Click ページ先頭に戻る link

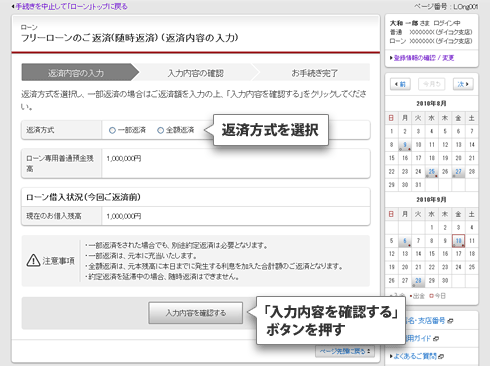click(x=345, y=351)
